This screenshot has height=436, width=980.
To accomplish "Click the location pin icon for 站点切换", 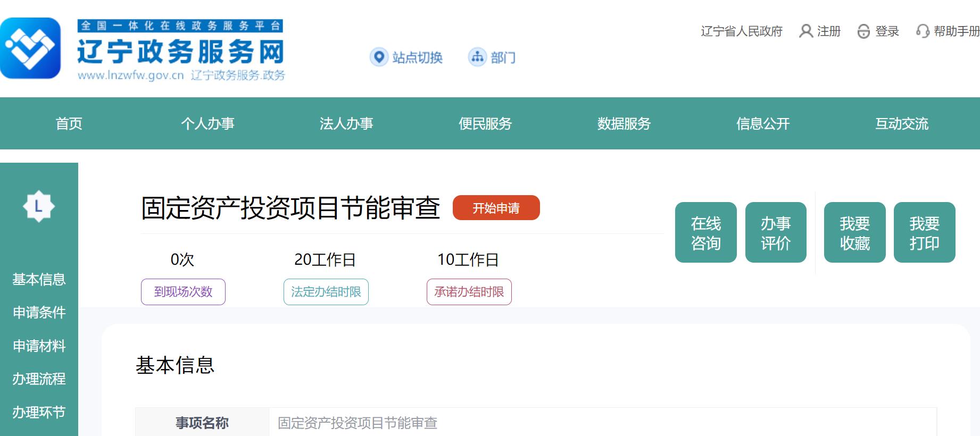I will [x=379, y=57].
